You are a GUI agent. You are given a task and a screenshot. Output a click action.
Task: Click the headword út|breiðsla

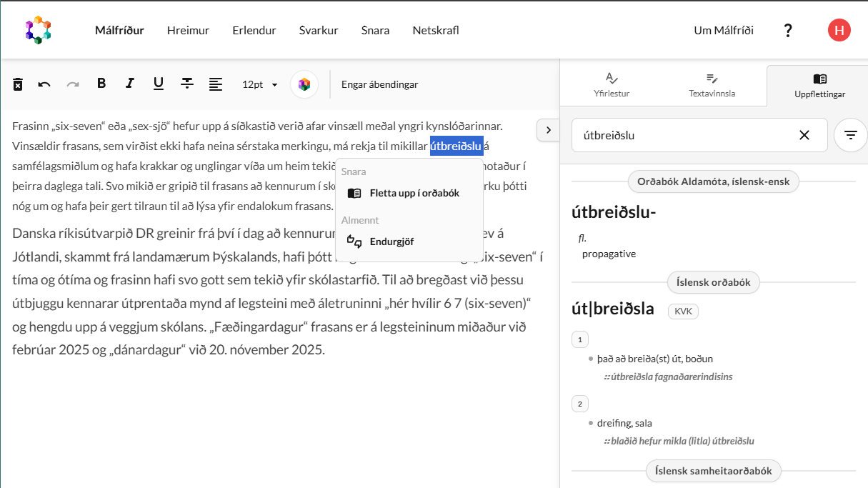pos(613,309)
